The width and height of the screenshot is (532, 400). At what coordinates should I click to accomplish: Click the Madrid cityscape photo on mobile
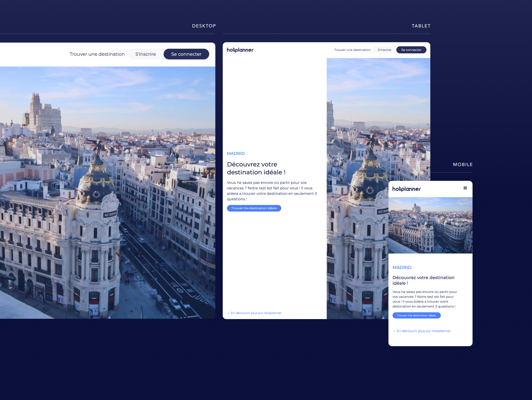tap(430, 225)
